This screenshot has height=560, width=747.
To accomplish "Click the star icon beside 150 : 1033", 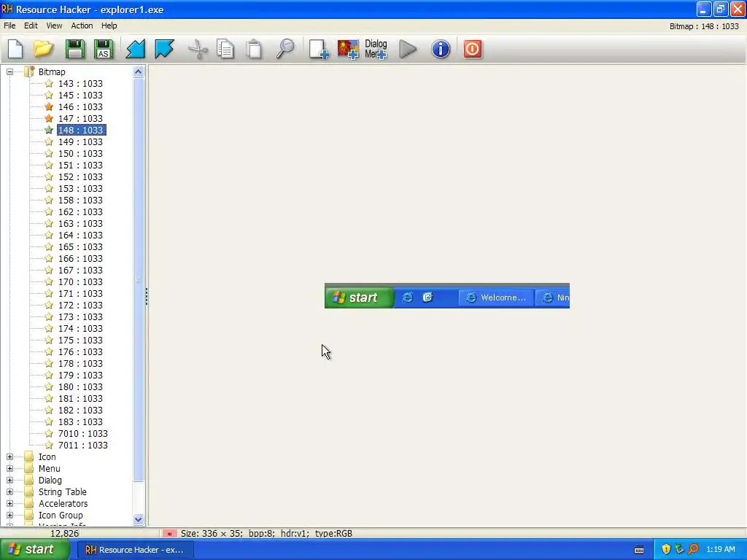I will pyautogui.click(x=49, y=153).
